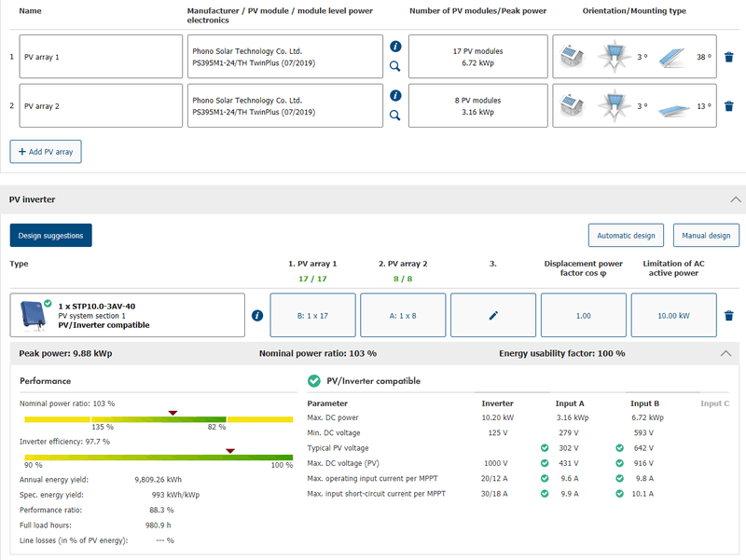
Task: Delete PV array 2 with trash icon
Action: click(729, 106)
